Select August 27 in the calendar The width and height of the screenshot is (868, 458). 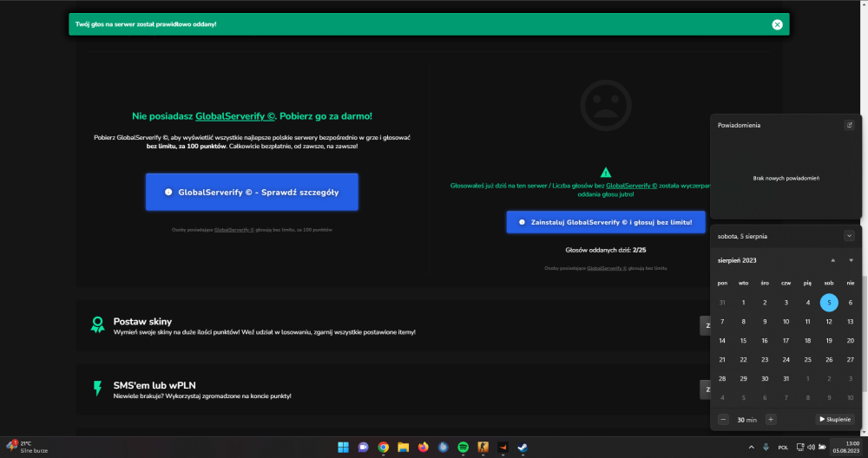click(x=851, y=359)
